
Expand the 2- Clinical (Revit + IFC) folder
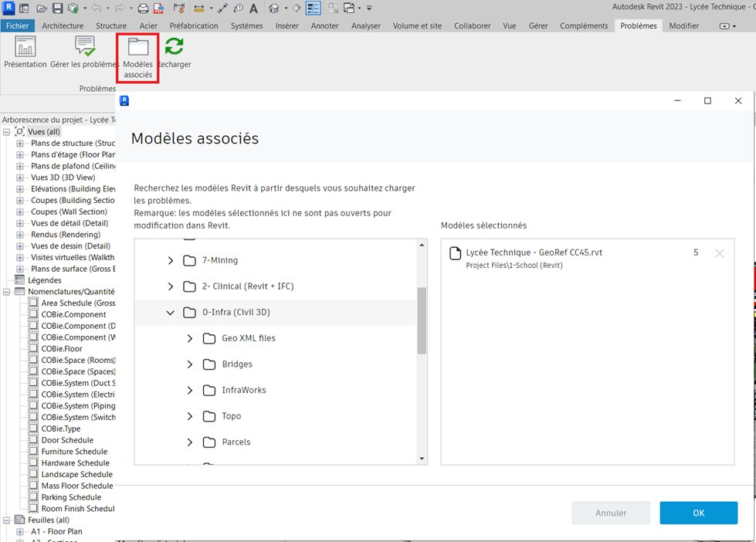[170, 286]
